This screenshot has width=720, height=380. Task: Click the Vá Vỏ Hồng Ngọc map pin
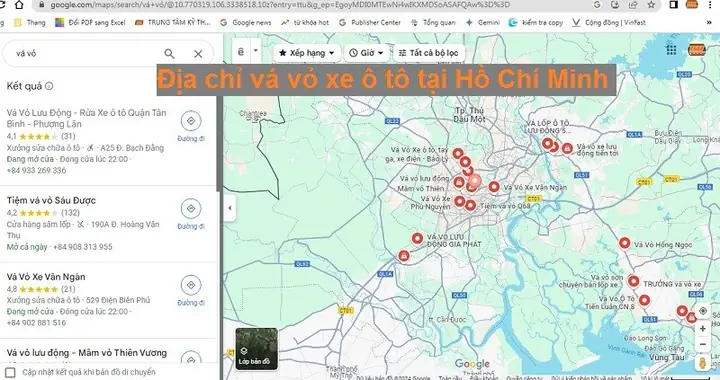[x=624, y=243]
